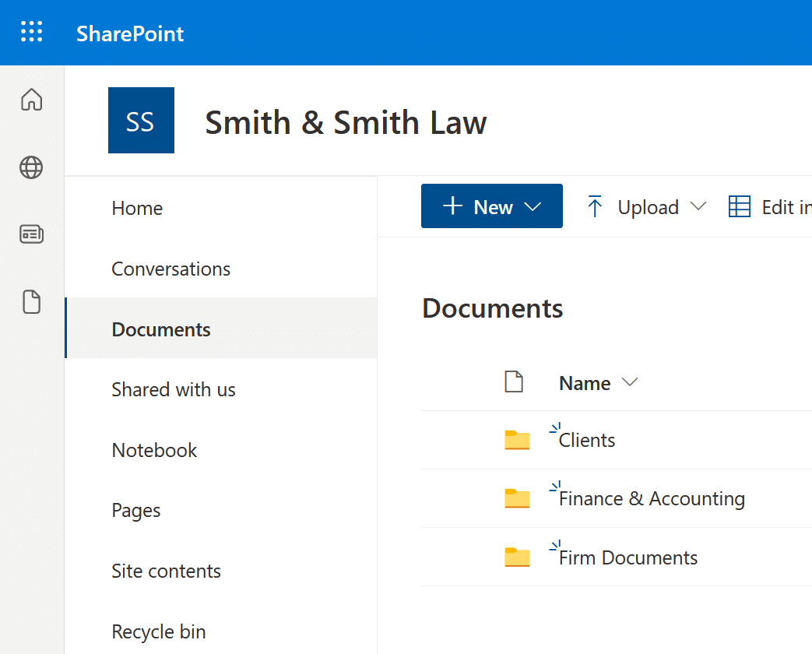Sort by the file type column icon
The height and width of the screenshot is (654, 812).
tap(514, 382)
